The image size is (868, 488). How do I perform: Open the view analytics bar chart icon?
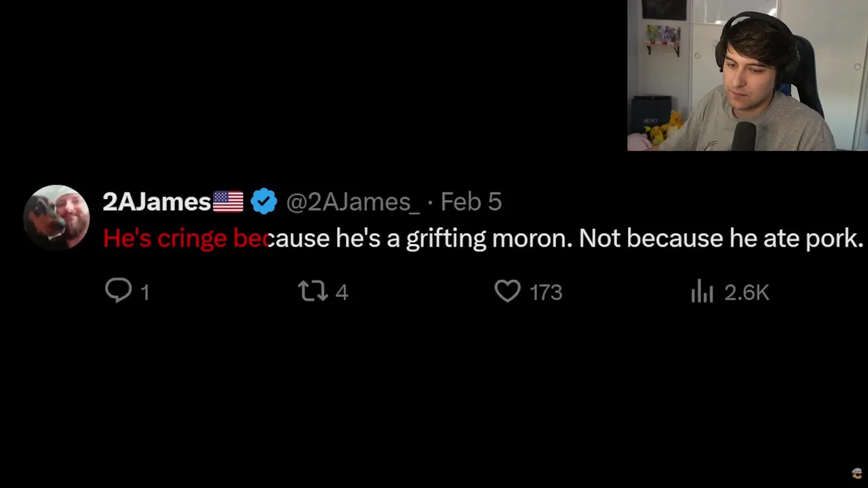click(x=702, y=292)
